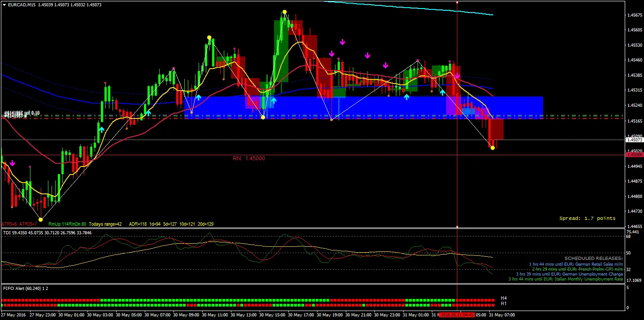Click the German Unemployment Change release line
The width and height of the screenshot is (644, 320).
(570, 274)
